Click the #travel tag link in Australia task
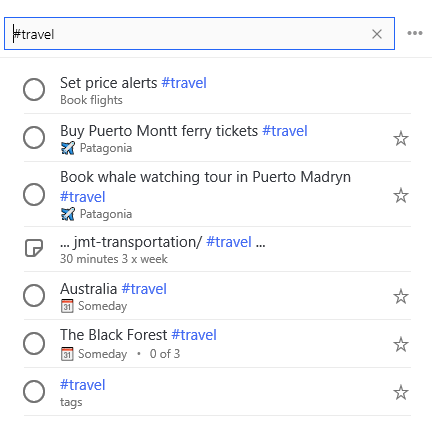 click(144, 289)
